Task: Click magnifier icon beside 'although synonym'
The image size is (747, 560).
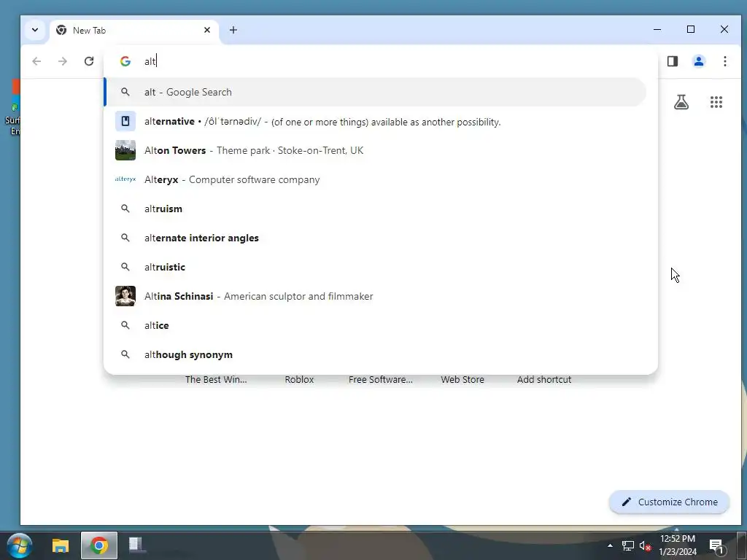Action: pos(125,354)
